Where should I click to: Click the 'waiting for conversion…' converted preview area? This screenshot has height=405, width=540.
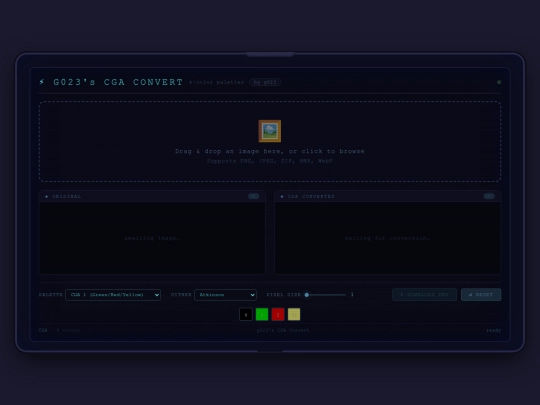387,238
